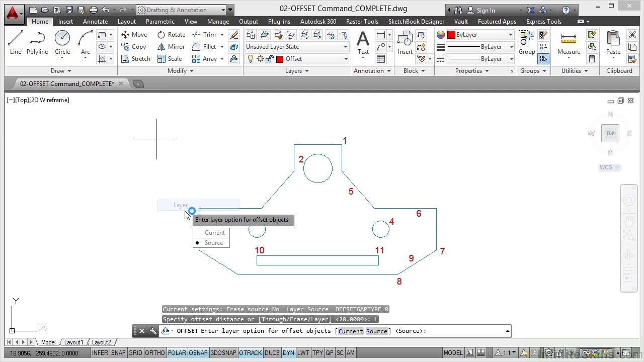Open the ByLayer color dropdown
The image size is (644, 362).
[480, 35]
